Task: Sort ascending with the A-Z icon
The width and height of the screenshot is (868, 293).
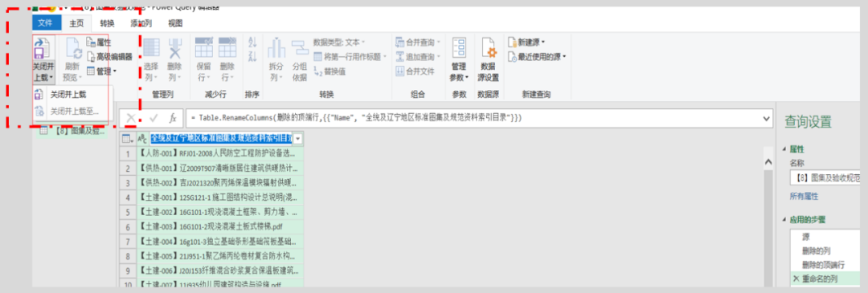Action: pos(252,43)
